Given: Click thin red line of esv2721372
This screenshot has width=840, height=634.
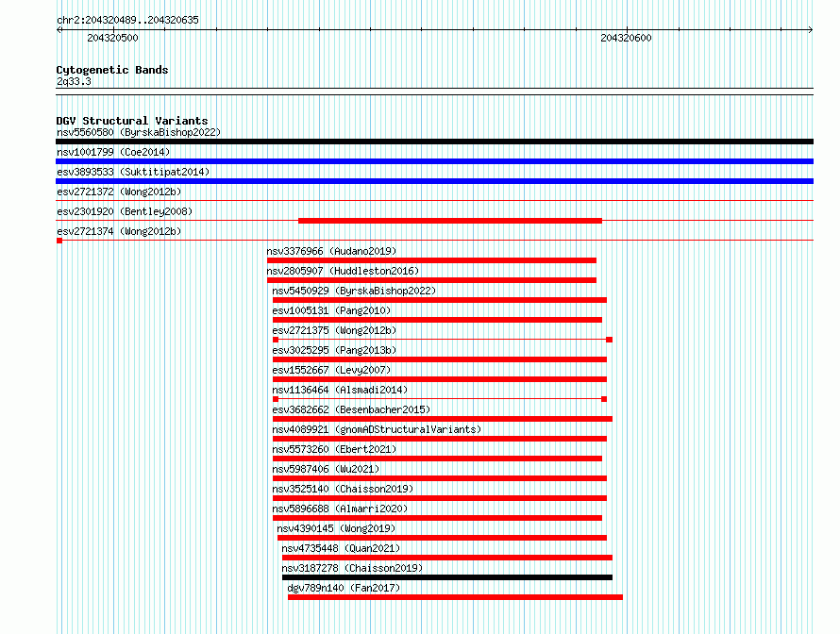Looking at the screenshot, I should tap(434, 201).
